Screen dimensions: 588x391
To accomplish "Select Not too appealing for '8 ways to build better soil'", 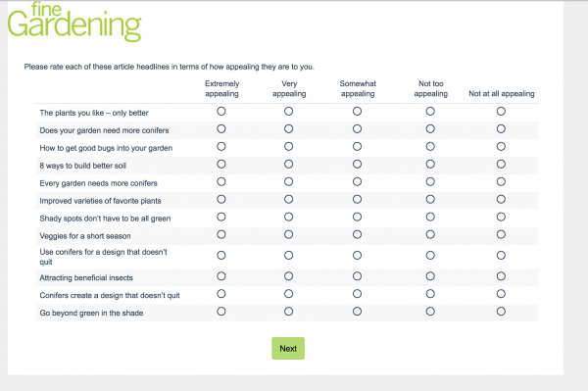I will (430, 165).
